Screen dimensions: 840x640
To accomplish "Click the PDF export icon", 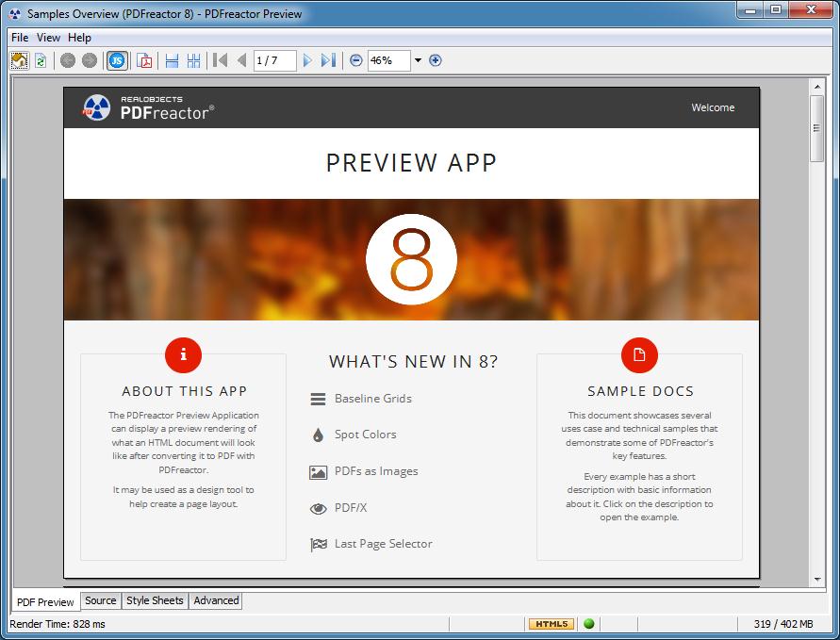I will (144, 60).
